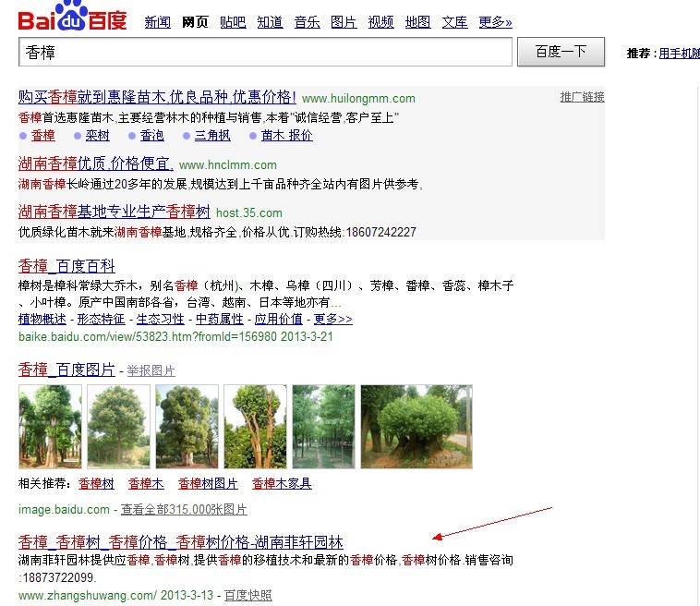Open the 地图 tab
This screenshot has height=606, width=700.
(x=417, y=22)
